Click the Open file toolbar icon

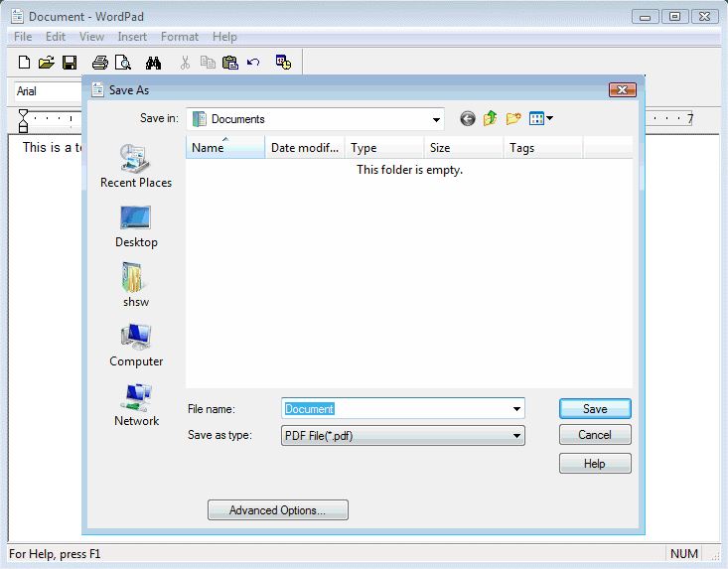coord(47,63)
